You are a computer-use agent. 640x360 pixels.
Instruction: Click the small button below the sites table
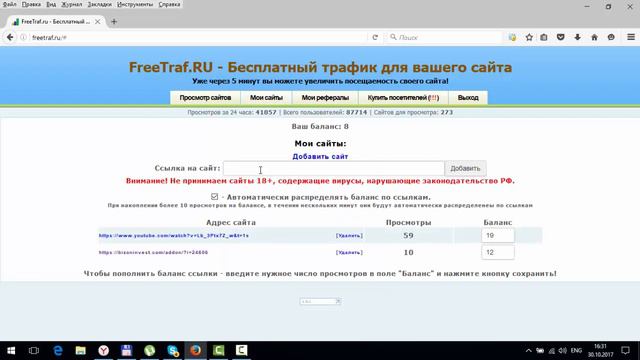click(x=320, y=301)
